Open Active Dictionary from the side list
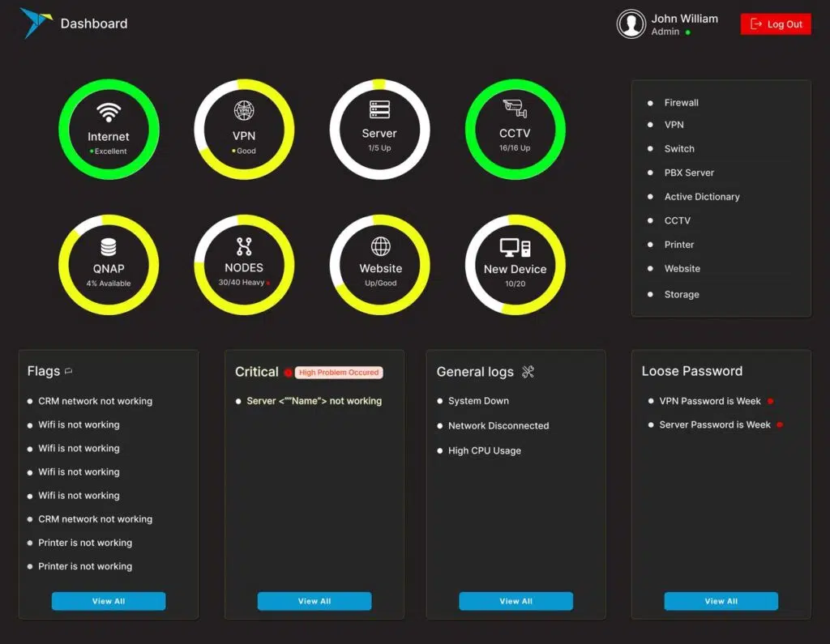Screen dimensions: 830x644 click(x=702, y=197)
